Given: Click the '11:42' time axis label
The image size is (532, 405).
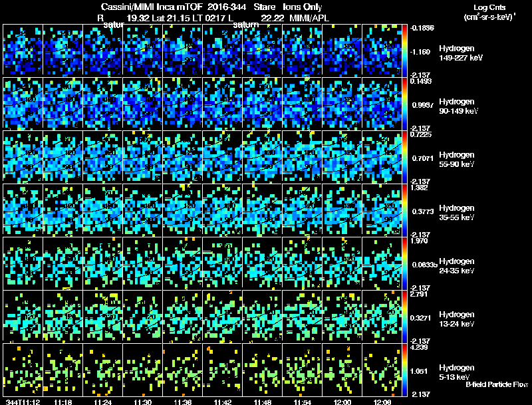Looking at the screenshot, I should (x=223, y=402).
